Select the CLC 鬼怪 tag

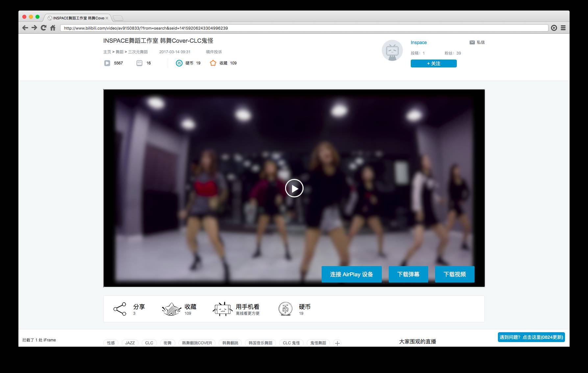click(291, 343)
